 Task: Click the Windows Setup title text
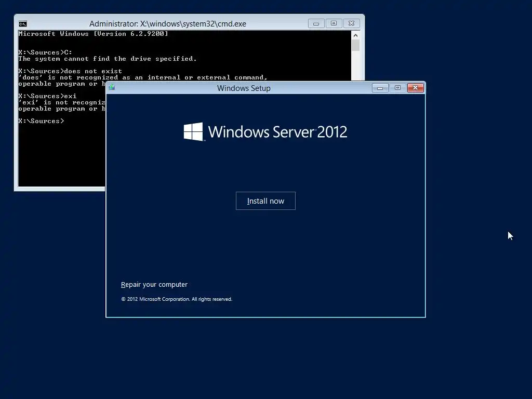(x=244, y=88)
